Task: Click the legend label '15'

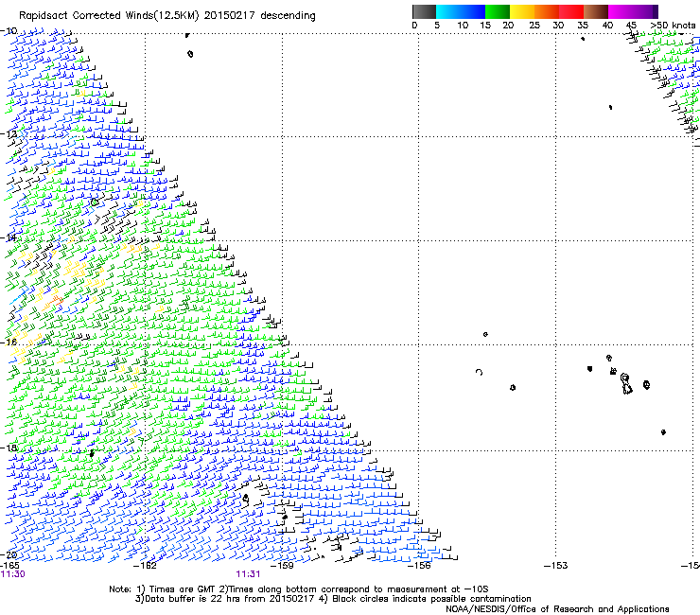Action: [485, 26]
